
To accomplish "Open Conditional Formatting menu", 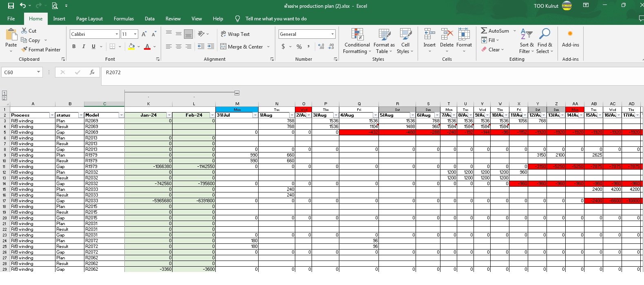I will click(357, 41).
